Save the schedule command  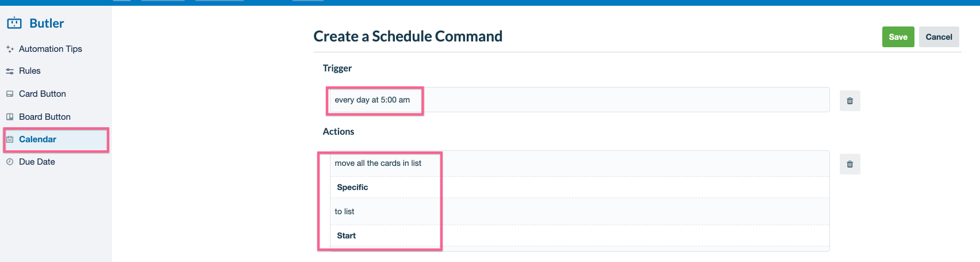(898, 37)
